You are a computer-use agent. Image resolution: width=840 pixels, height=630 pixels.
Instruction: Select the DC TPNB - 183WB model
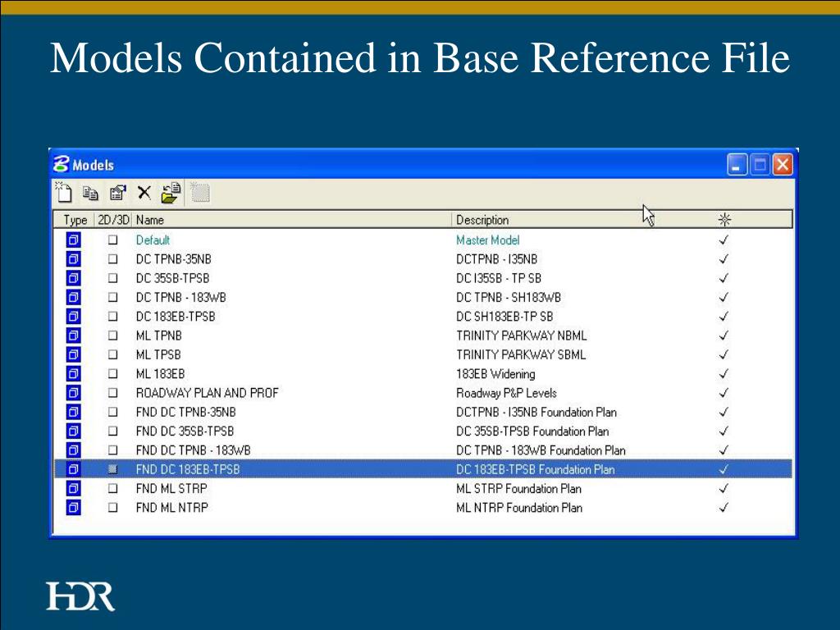point(181,297)
